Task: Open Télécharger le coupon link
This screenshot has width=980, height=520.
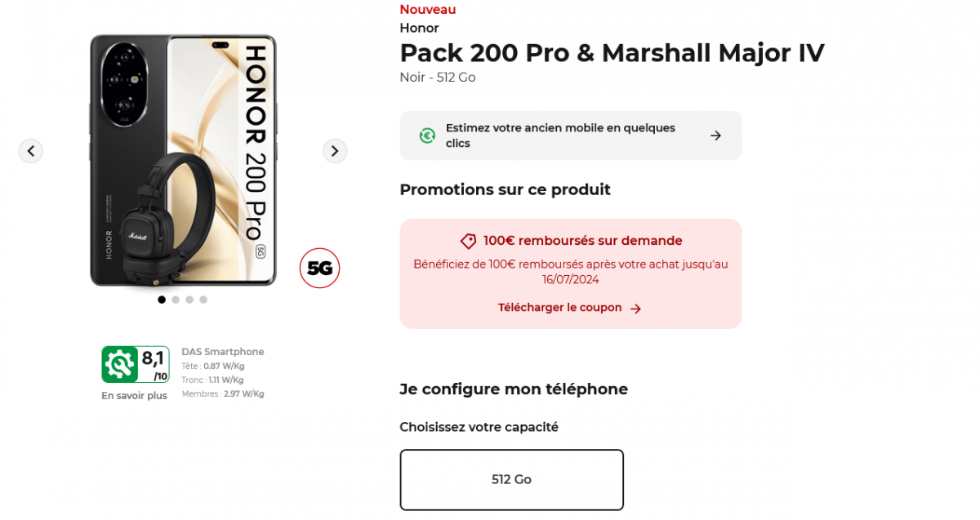Action: coord(560,308)
